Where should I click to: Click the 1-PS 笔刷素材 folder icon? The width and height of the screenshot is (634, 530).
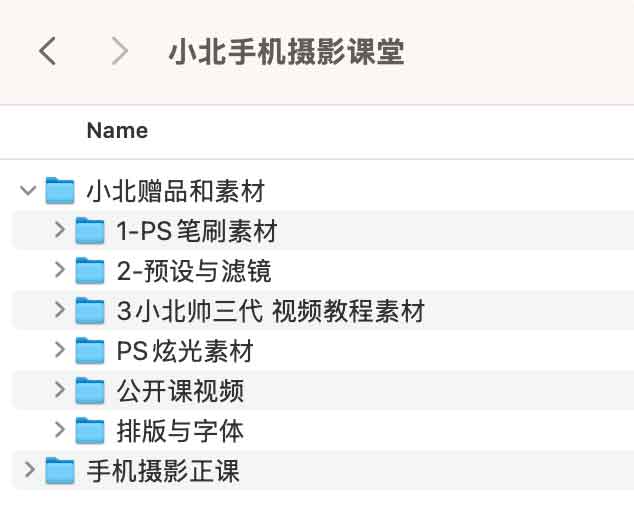91,231
